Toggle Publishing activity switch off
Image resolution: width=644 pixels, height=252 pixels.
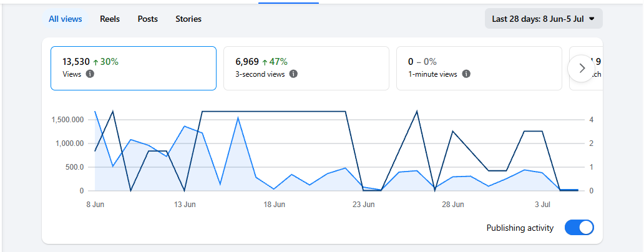[x=579, y=228]
